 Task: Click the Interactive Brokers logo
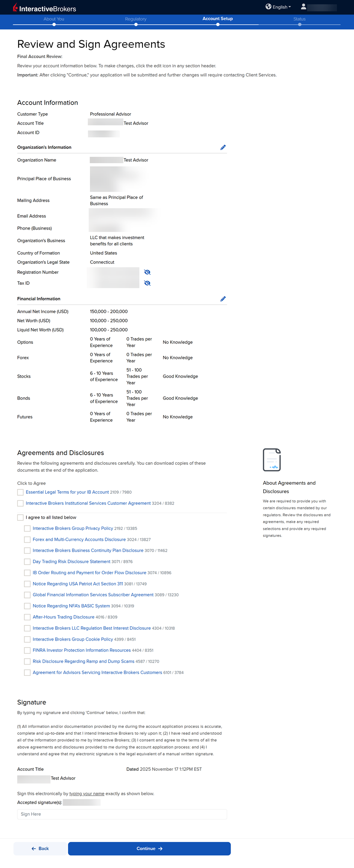pos(44,8)
